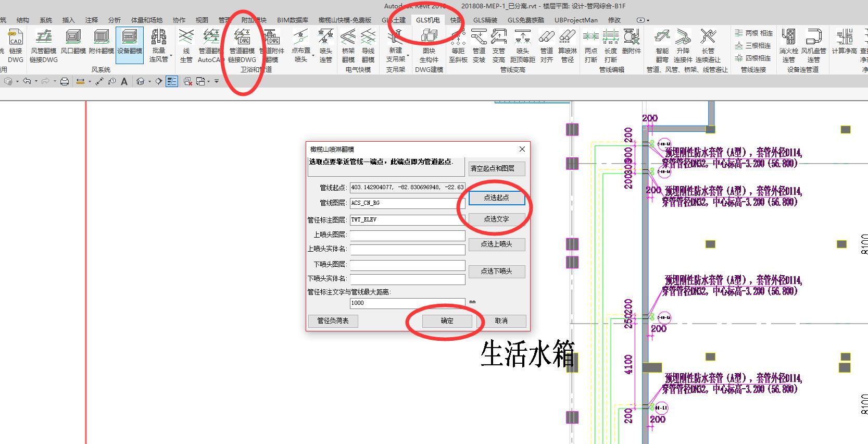Click the 点选起点 button

497,198
